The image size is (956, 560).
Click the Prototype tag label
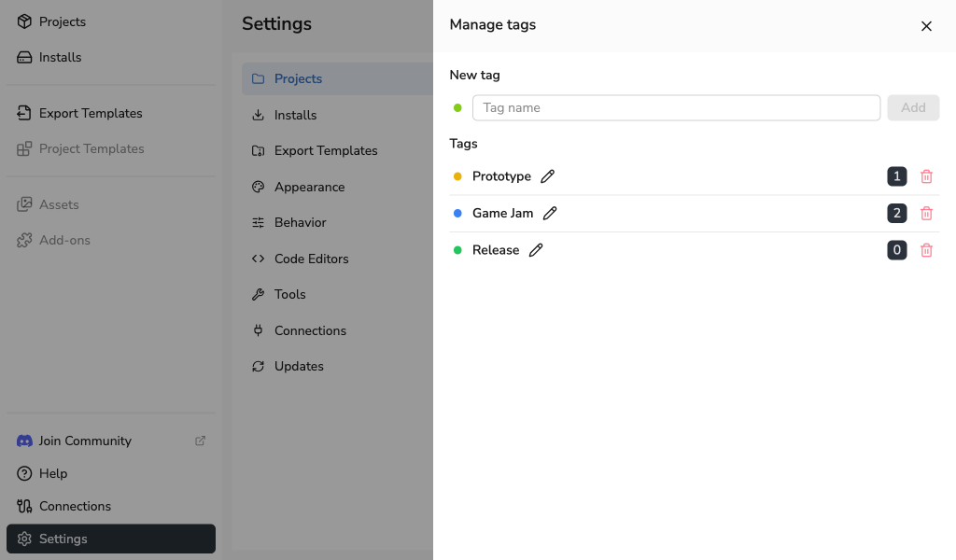click(501, 176)
